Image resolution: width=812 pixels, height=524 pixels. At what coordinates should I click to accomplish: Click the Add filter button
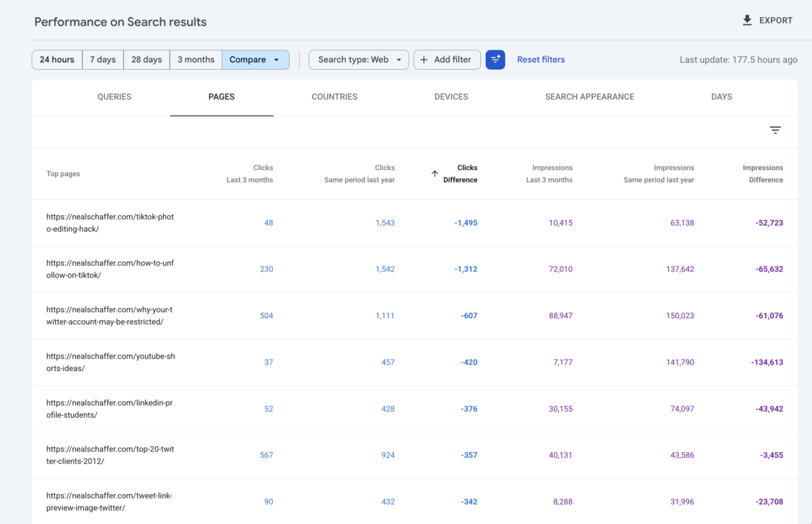coord(447,60)
